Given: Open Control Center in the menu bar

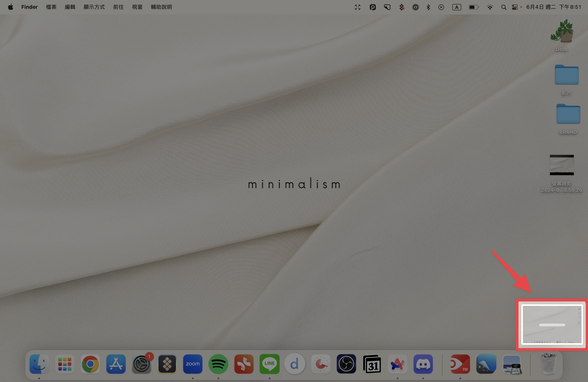Looking at the screenshot, I should (515, 7).
